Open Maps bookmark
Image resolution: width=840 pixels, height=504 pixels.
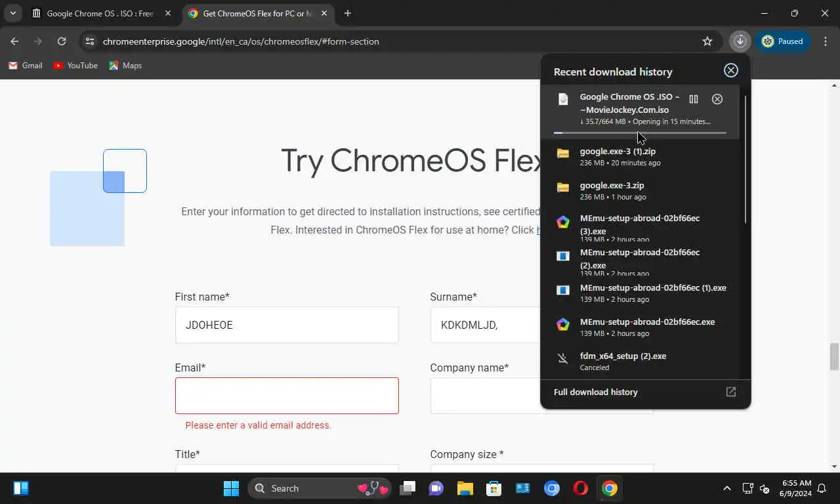tap(125, 66)
